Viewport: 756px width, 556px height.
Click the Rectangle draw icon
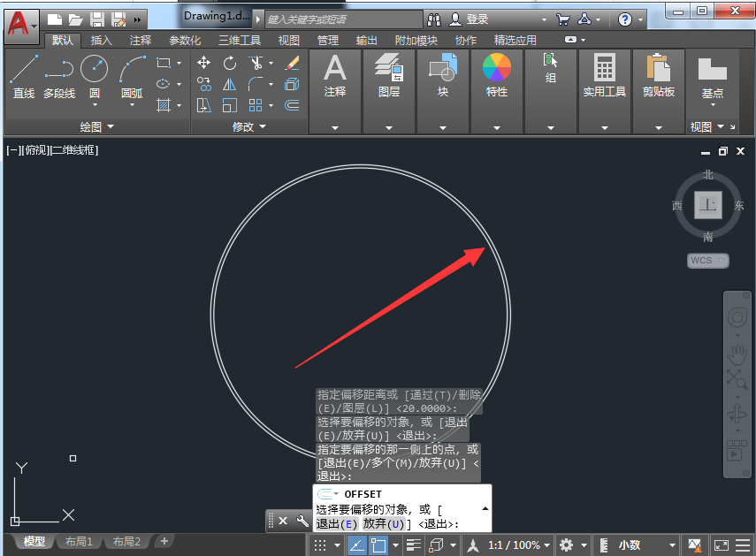click(x=164, y=63)
